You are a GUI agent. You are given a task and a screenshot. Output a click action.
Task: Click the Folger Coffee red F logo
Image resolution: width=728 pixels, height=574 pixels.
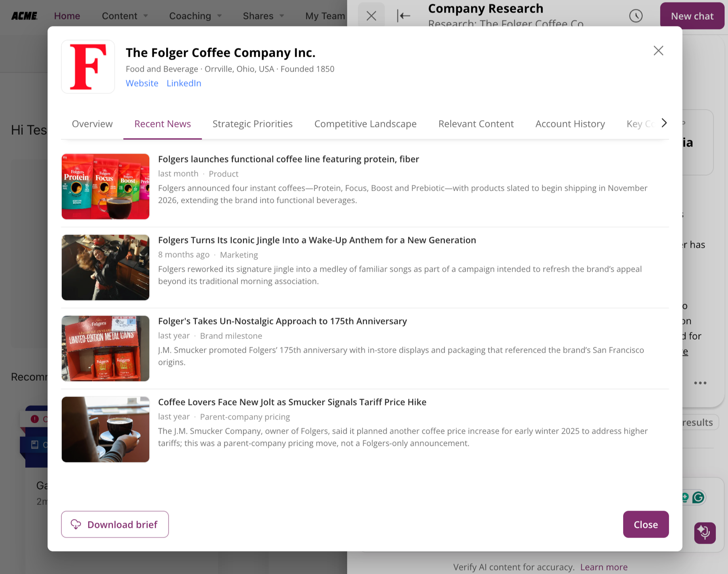click(x=88, y=67)
